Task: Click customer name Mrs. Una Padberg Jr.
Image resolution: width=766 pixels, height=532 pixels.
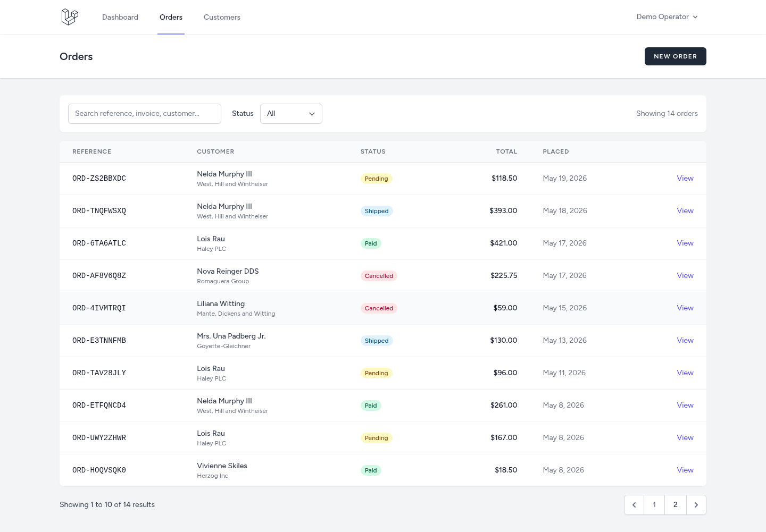Action: (x=231, y=336)
